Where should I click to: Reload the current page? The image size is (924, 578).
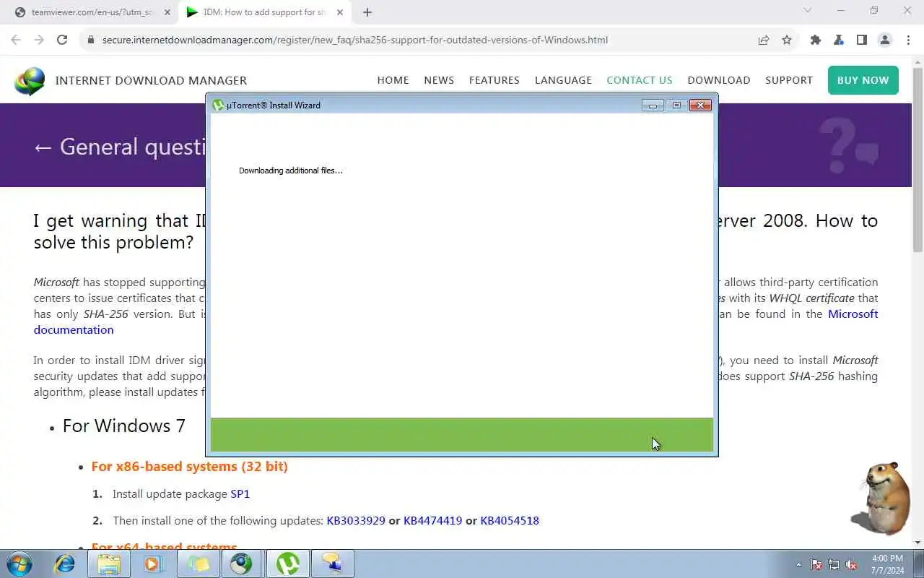[62, 40]
